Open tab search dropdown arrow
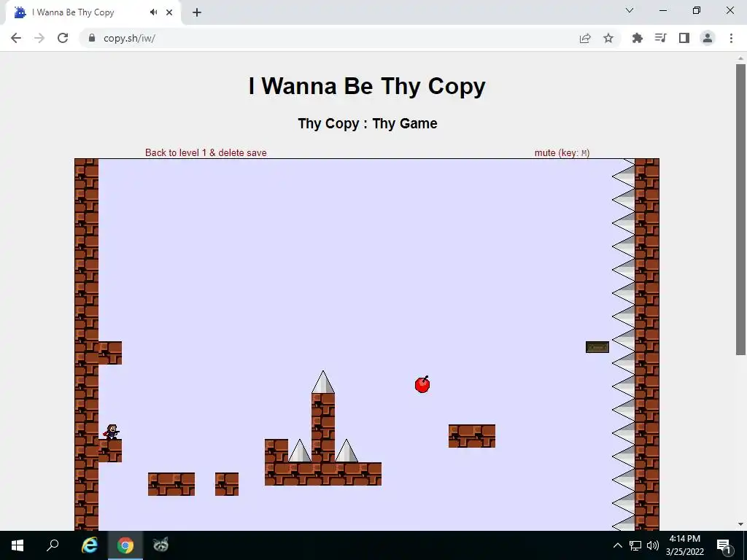747x560 pixels. pyautogui.click(x=630, y=10)
